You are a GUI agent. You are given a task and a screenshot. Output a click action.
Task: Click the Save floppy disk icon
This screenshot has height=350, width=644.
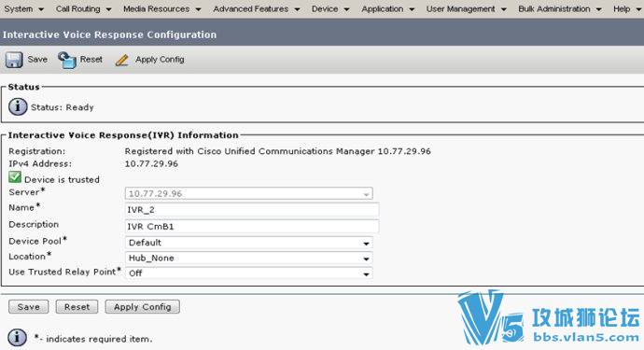(14, 60)
